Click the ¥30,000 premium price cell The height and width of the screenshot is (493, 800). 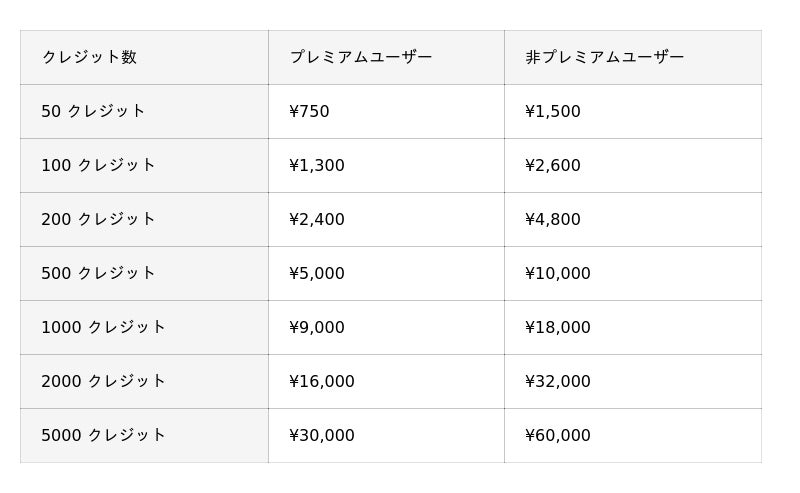[322, 435]
